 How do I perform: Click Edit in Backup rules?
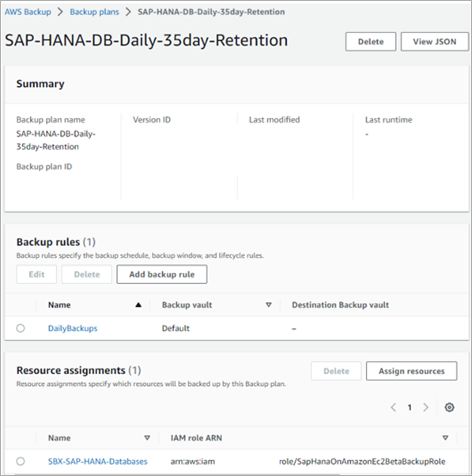(36, 274)
